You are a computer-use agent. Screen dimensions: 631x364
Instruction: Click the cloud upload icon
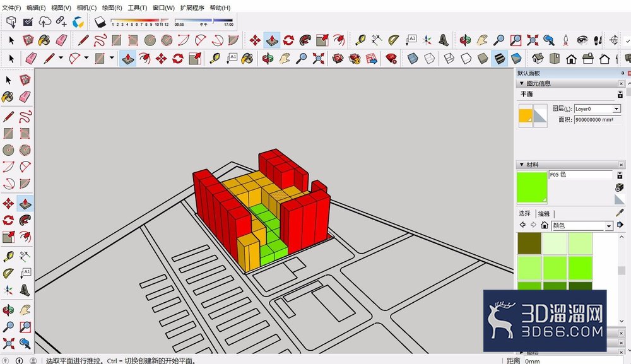pyautogui.click(x=45, y=21)
